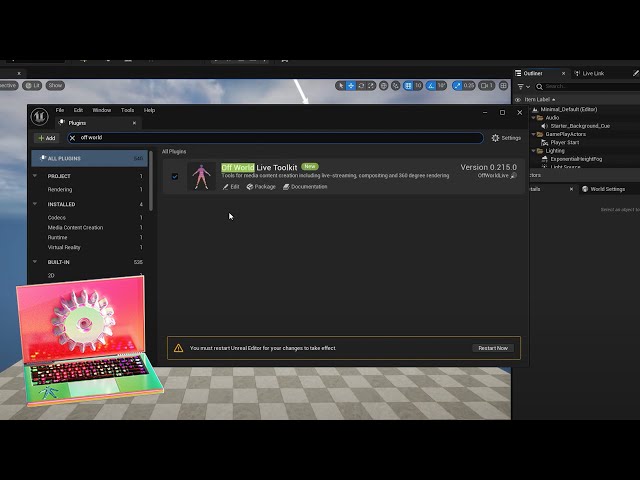Collapse GamePlayActors folder in Outliner

point(533,134)
